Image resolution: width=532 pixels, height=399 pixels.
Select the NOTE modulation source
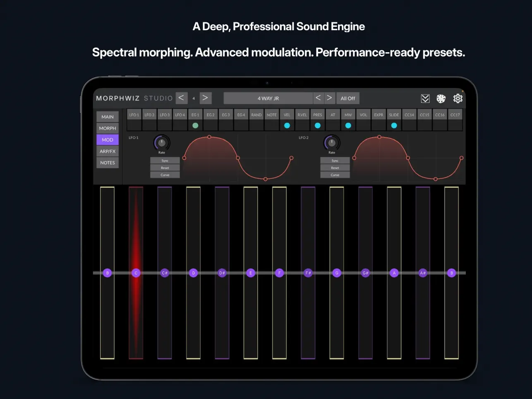[272, 115]
